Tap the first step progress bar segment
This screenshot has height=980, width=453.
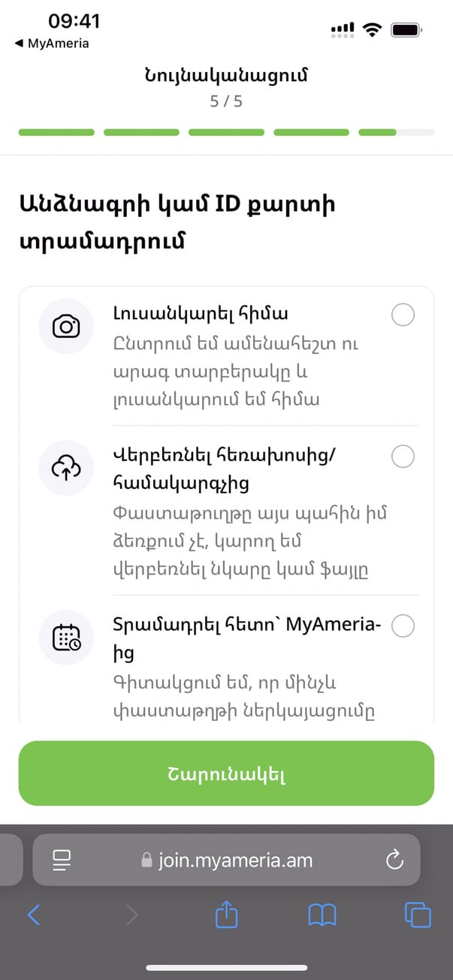tap(56, 132)
